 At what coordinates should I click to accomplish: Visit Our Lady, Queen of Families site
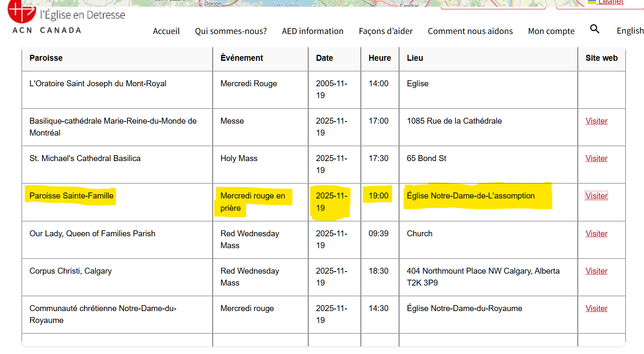[x=596, y=234]
